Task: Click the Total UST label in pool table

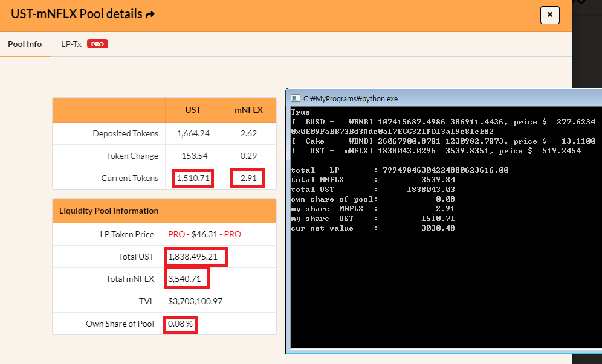Action: [136, 257]
